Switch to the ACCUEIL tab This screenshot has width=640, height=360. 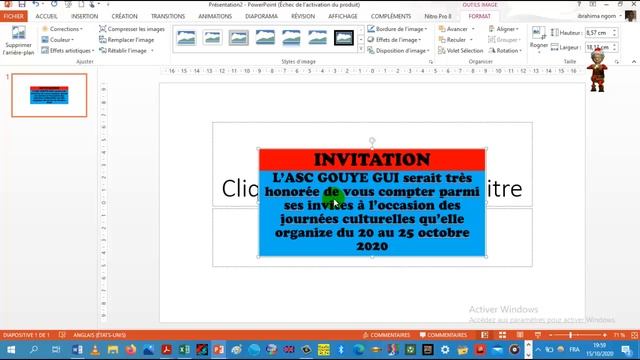pos(46,16)
